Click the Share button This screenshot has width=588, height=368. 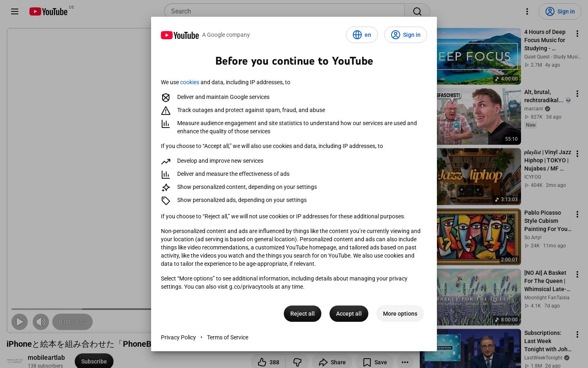[x=332, y=362]
